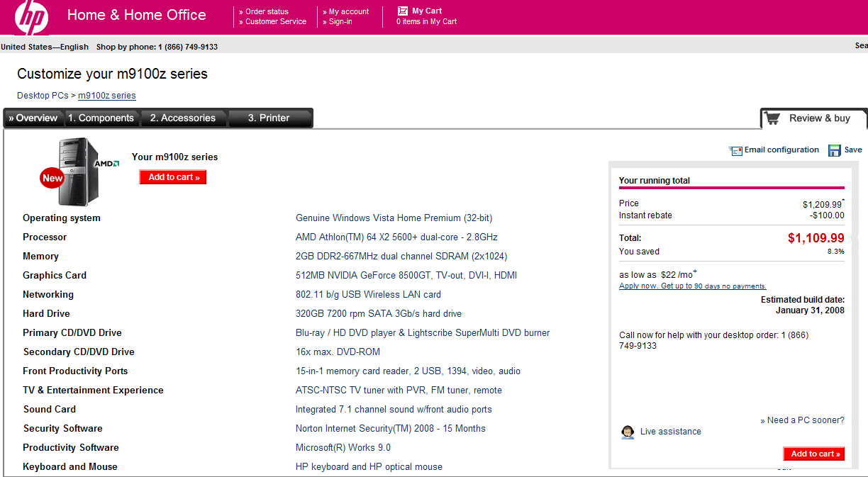Click the Save floppy disk icon
The height and width of the screenshot is (477, 868).
click(835, 150)
